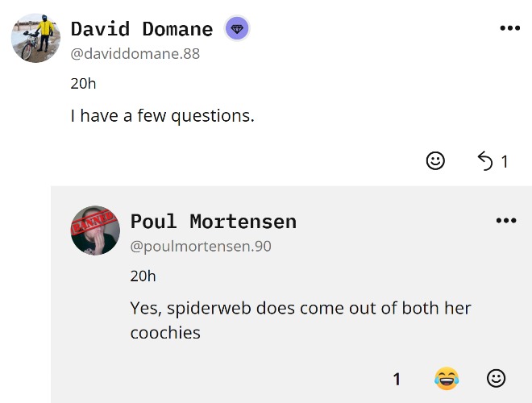Screen dimensions: 532x403
Task: Click the reaction count on Poul's reply
Action: pos(397,379)
